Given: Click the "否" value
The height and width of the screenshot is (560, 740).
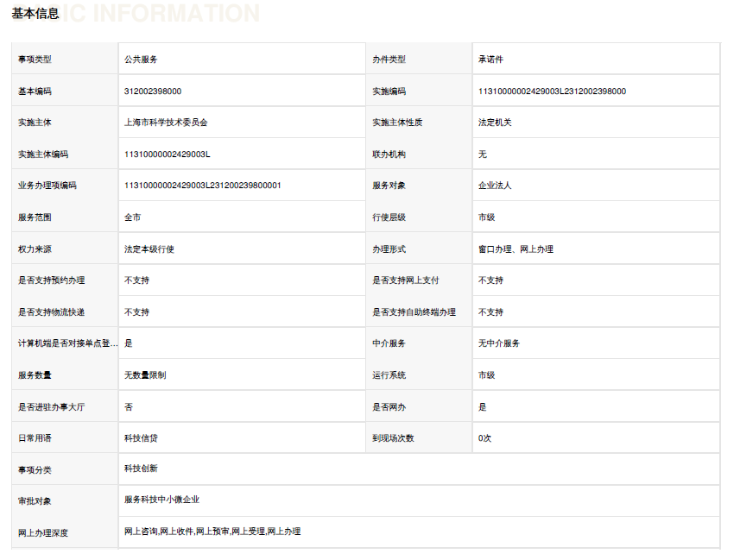Looking at the screenshot, I should click(129, 407).
